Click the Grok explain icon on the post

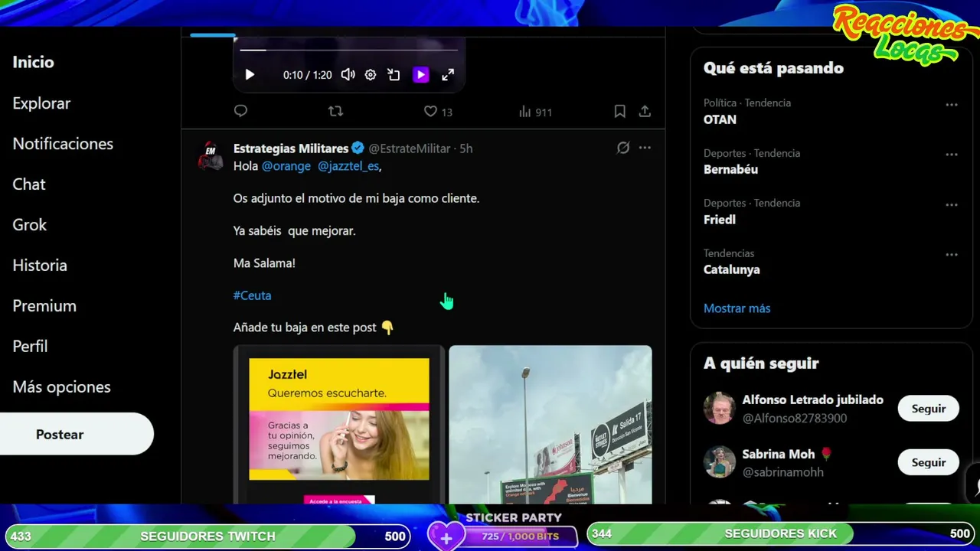click(x=623, y=148)
